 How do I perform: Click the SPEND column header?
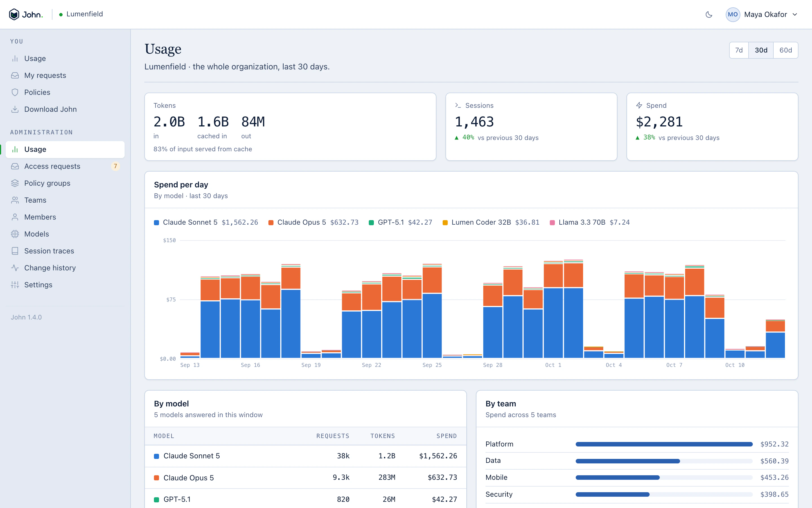coord(447,436)
